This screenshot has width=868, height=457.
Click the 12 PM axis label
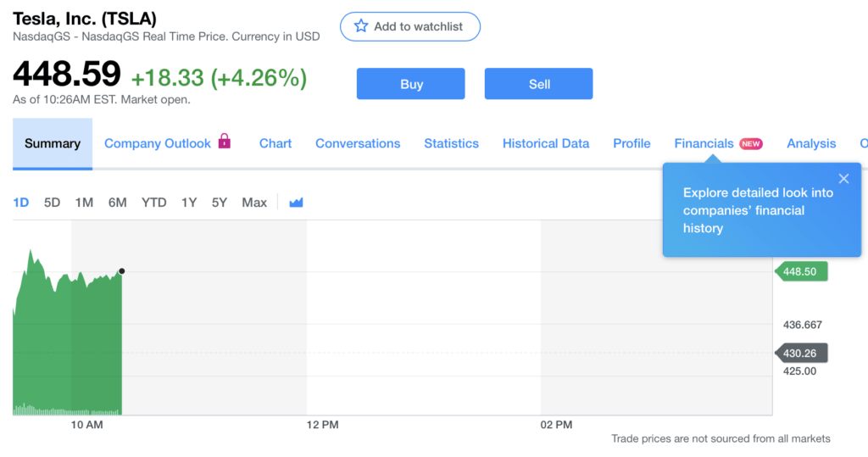tap(322, 425)
